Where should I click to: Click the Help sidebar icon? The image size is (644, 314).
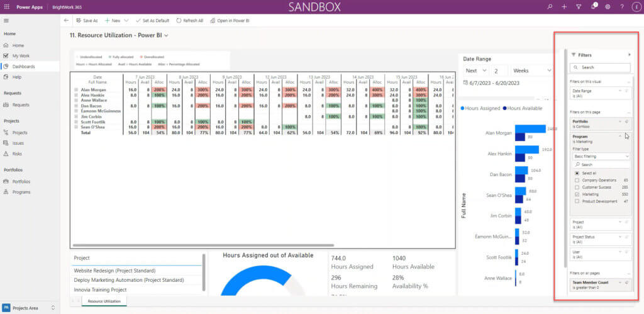pos(6,77)
